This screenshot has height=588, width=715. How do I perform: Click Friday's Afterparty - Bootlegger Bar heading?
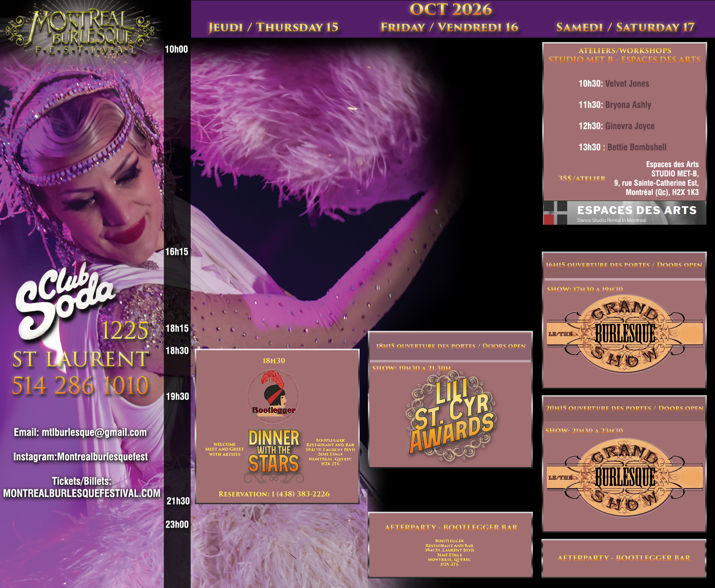coord(451,527)
